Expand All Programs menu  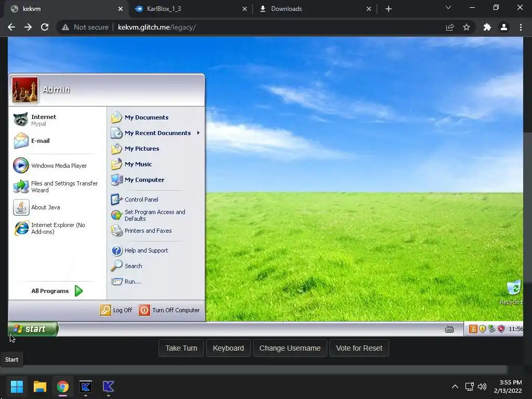[57, 291]
